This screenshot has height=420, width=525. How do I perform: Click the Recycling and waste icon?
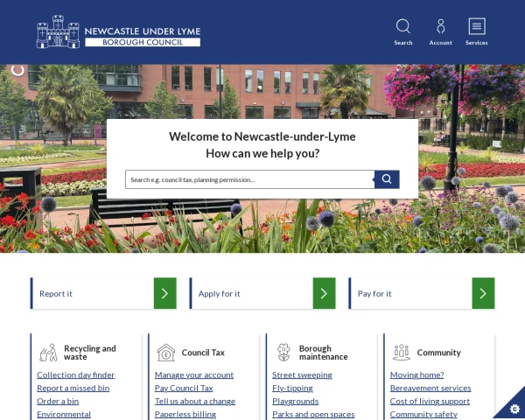[48, 353]
